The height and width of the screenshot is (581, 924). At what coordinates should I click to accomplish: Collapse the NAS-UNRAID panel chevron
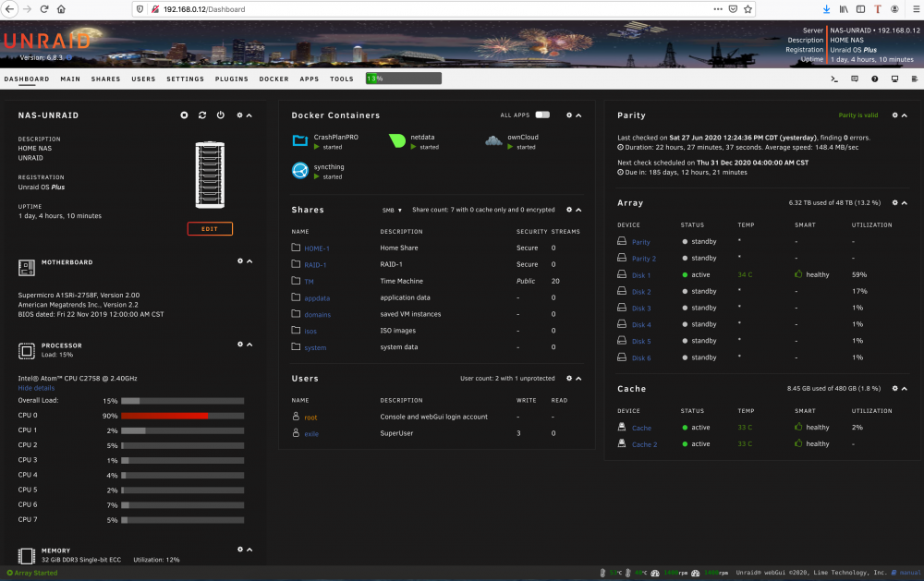pyautogui.click(x=249, y=115)
